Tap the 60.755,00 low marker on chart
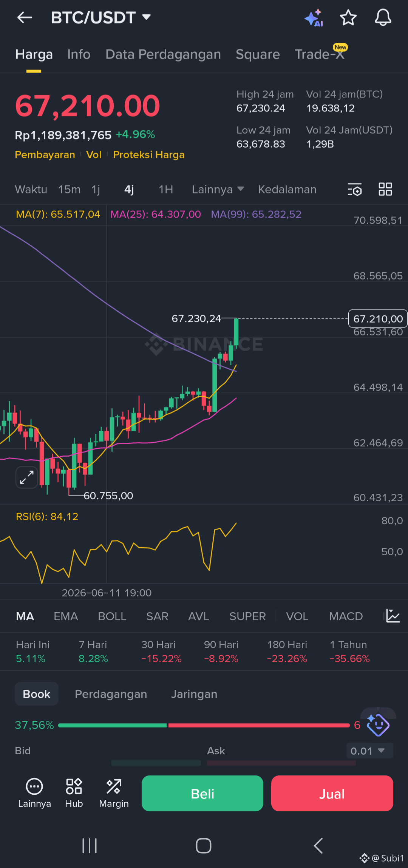The image size is (408, 868). tap(108, 496)
